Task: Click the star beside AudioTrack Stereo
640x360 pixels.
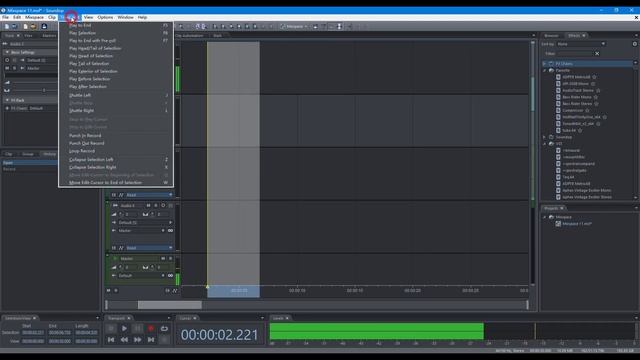Action: (x=598, y=90)
